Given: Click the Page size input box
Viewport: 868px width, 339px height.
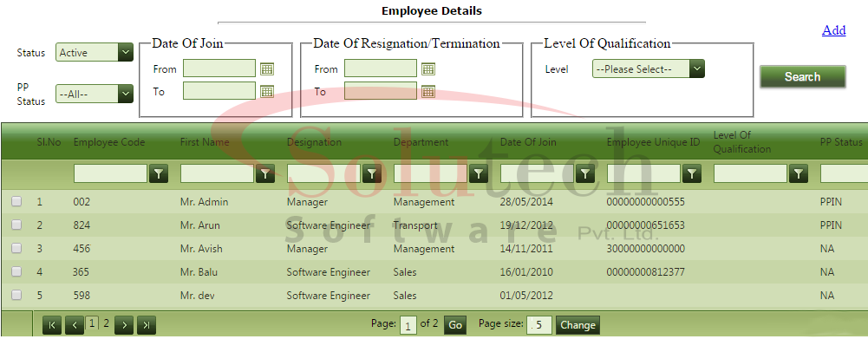Looking at the screenshot, I should click(539, 325).
